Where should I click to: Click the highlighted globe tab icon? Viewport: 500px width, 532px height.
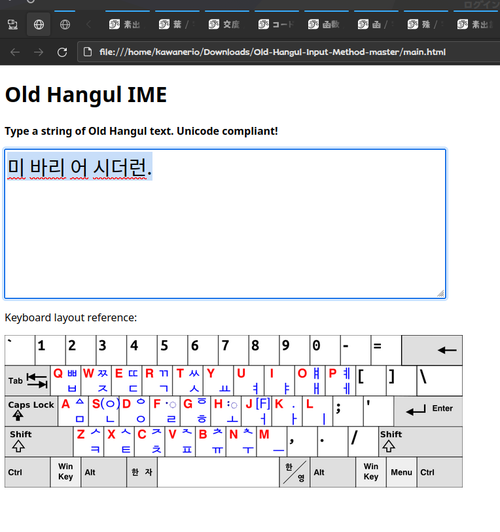coord(39,24)
